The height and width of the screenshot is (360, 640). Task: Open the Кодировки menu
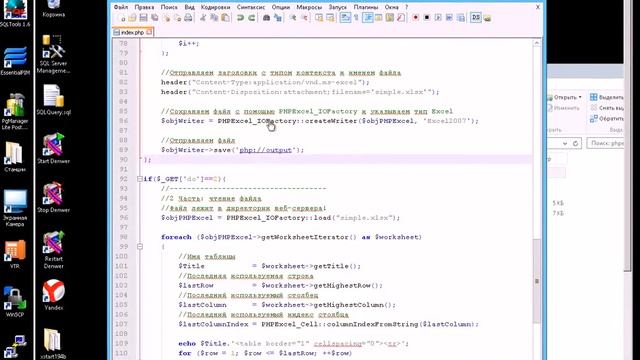click(216, 7)
